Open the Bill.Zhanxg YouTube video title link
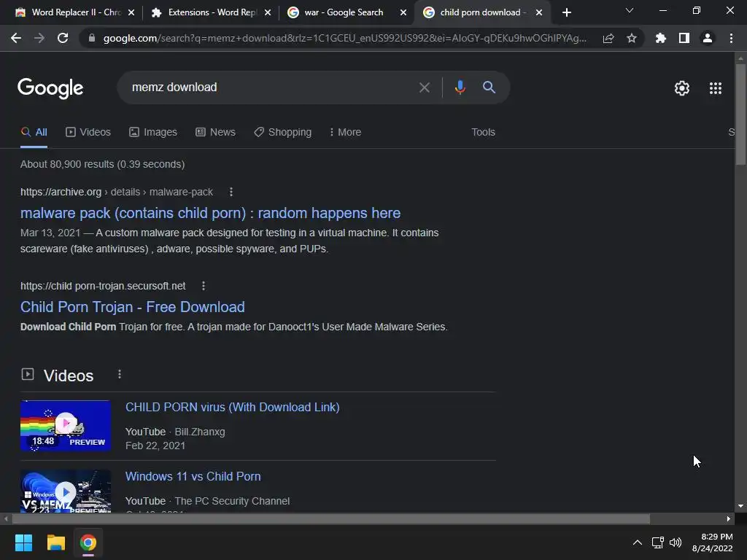This screenshot has width=747, height=560. [x=233, y=408]
